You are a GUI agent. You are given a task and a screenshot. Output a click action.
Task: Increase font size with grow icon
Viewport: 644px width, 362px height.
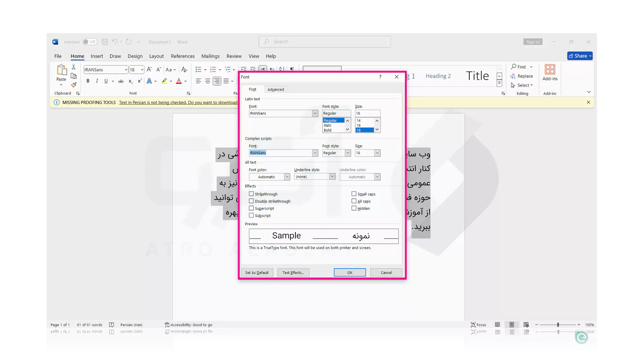[x=149, y=69]
